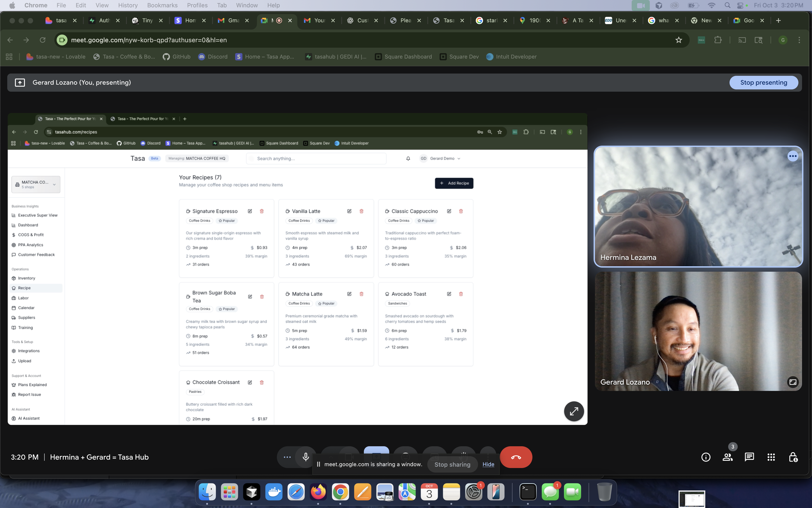
Task: Open the Bookmarks menu in the menu bar
Action: (162, 6)
